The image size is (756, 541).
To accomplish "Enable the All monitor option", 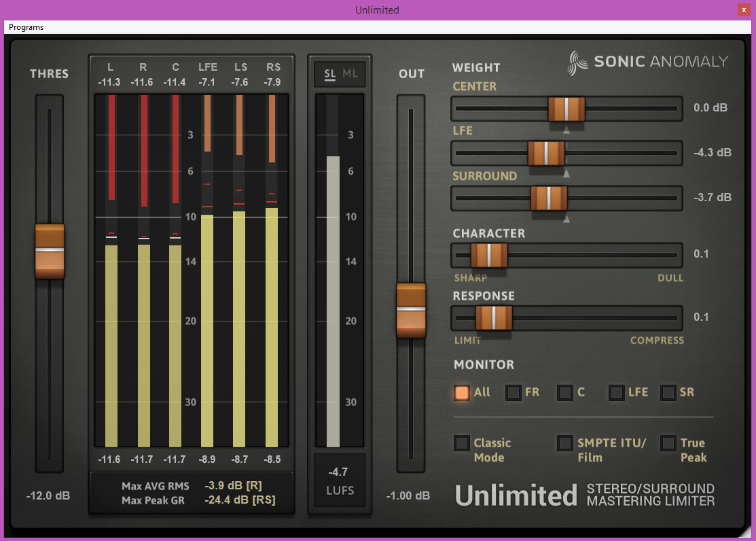I will click(x=461, y=392).
